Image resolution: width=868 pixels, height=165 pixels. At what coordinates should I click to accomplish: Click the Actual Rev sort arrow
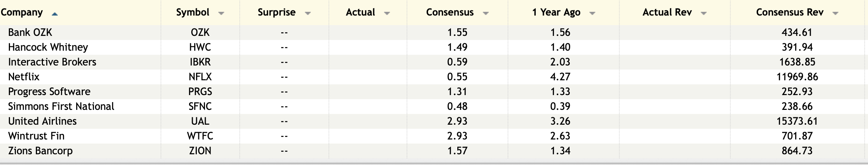click(x=704, y=13)
